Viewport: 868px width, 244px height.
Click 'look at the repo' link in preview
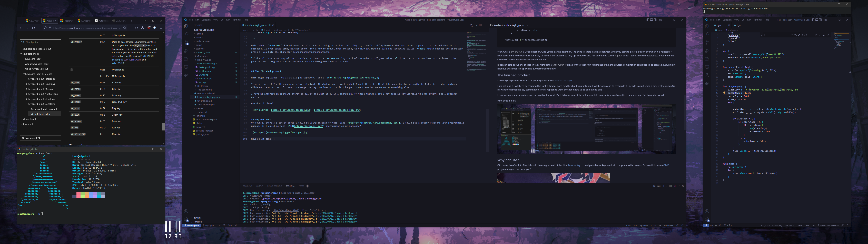[x=563, y=80]
